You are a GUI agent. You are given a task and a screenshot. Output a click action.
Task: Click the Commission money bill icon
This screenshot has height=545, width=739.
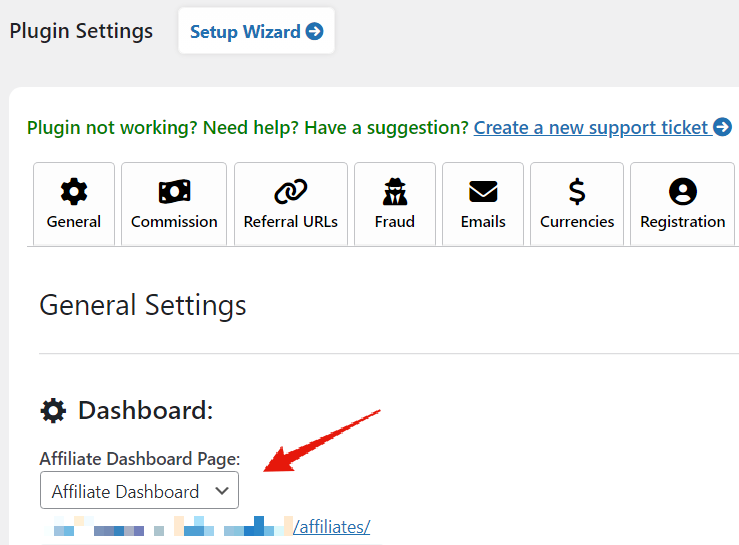(174, 191)
